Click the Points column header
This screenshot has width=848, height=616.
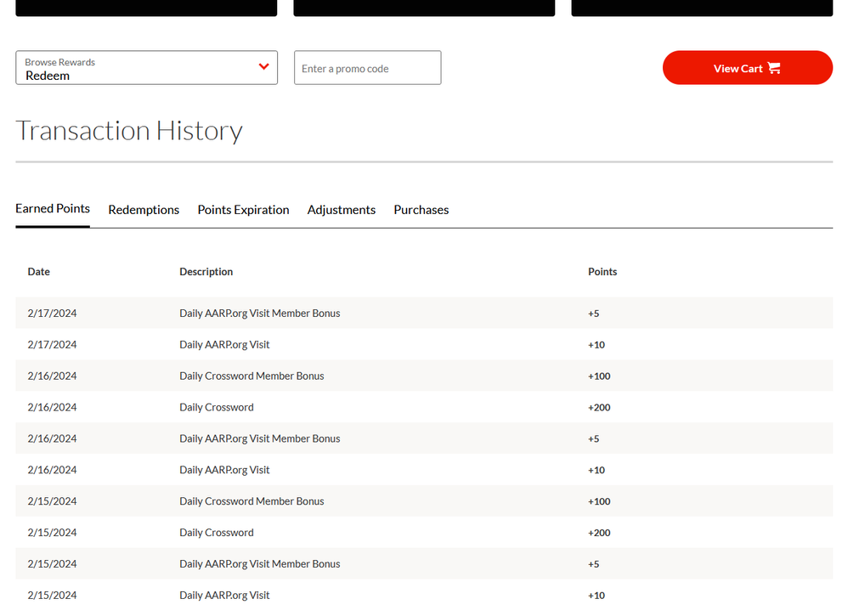point(602,272)
